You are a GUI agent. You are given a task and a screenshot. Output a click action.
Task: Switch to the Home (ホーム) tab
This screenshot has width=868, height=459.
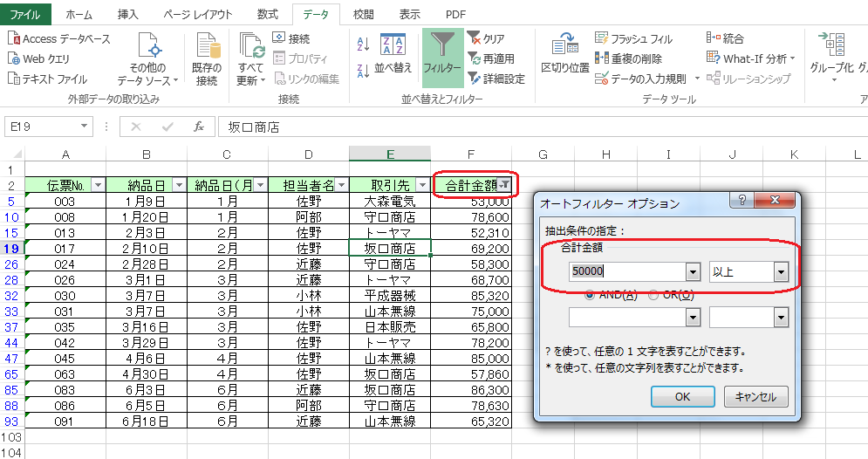coord(79,14)
